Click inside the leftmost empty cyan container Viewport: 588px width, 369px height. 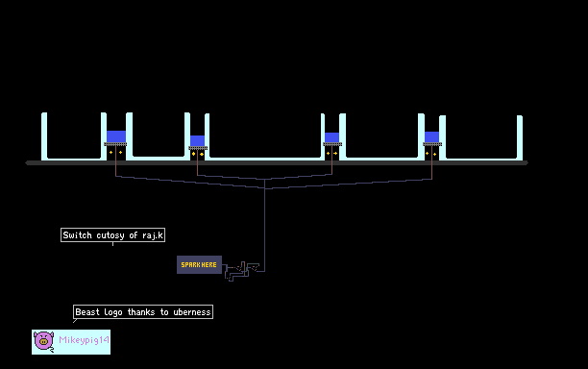74,135
